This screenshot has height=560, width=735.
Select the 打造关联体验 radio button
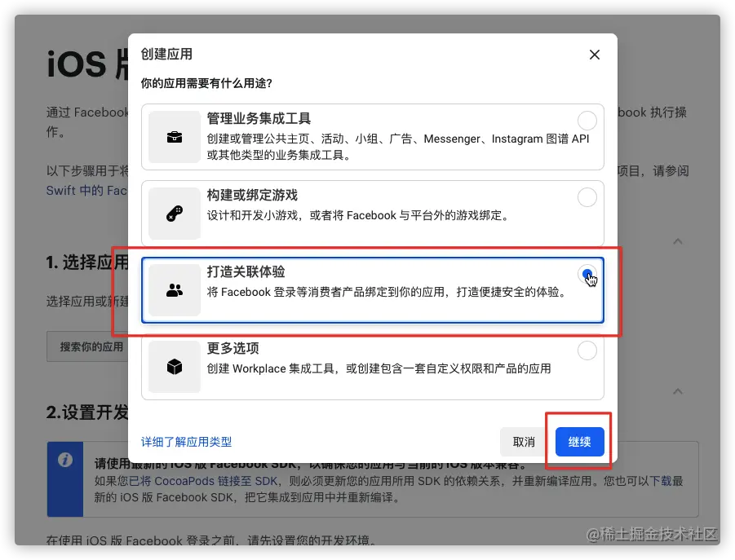pyautogui.click(x=587, y=274)
